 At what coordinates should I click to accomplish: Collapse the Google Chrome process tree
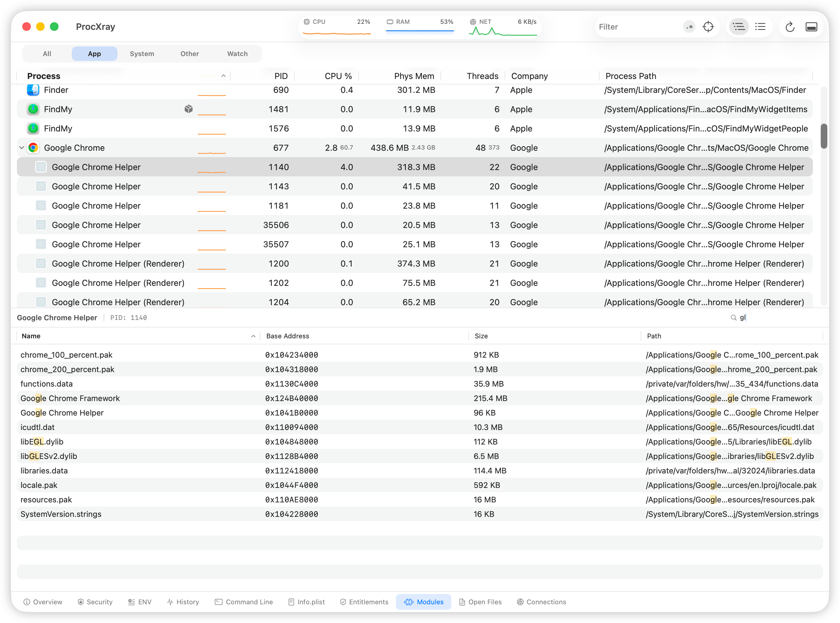[21, 148]
